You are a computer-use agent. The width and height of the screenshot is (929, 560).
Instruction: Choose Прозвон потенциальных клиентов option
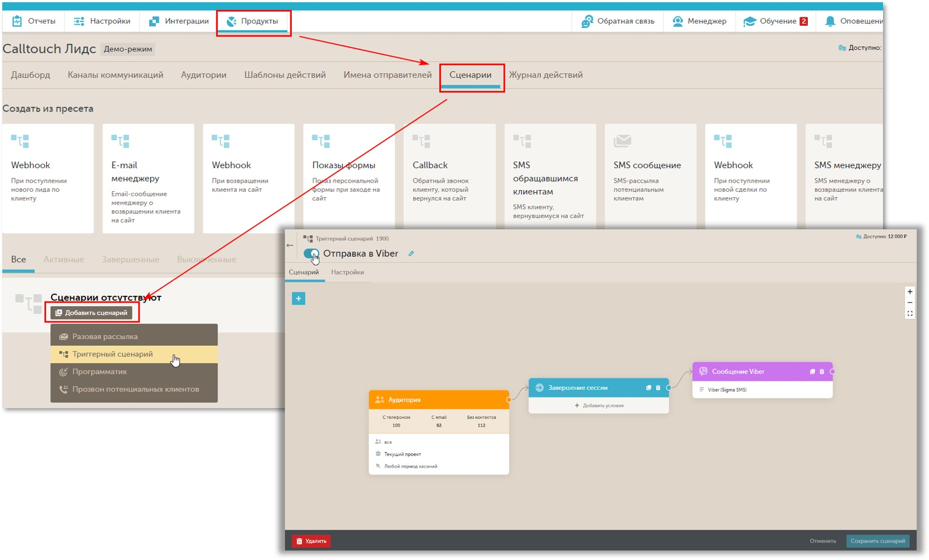(134, 389)
